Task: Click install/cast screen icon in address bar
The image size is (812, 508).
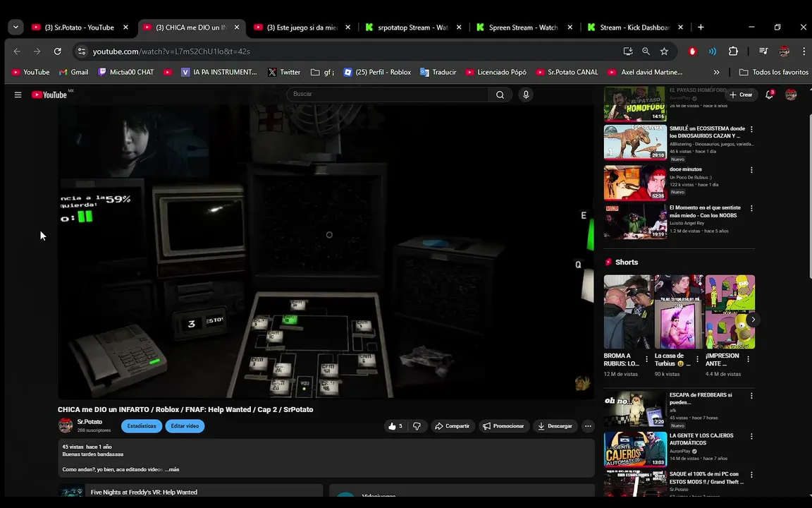Action: click(x=627, y=52)
